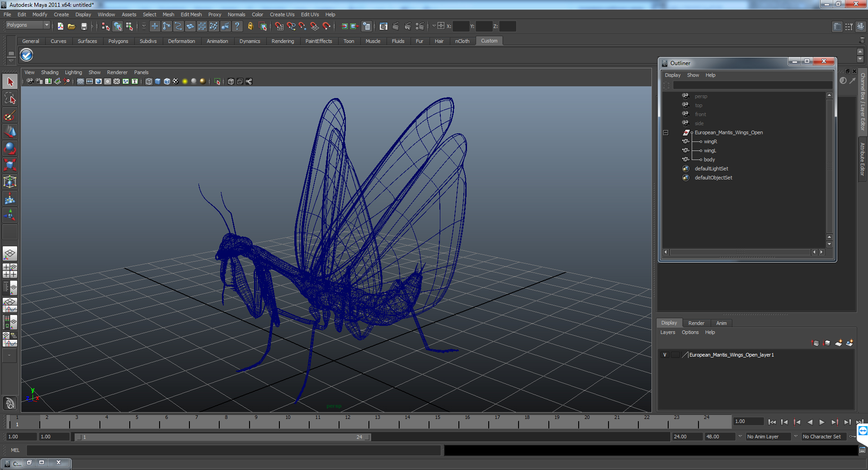Open viewport Shading menu
Screen dimensions: 868x470
pos(50,72)
